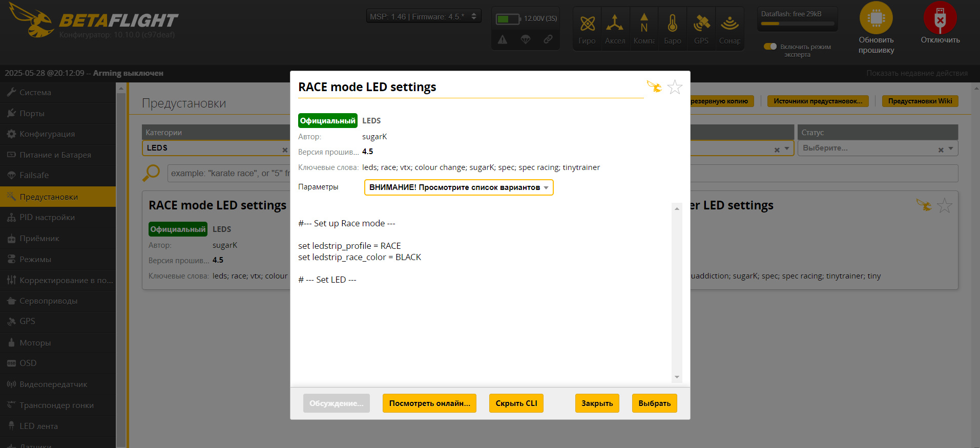Open the PID tuning tab
980x448 pixels.
pyautogui.click(x=58, y=218)
